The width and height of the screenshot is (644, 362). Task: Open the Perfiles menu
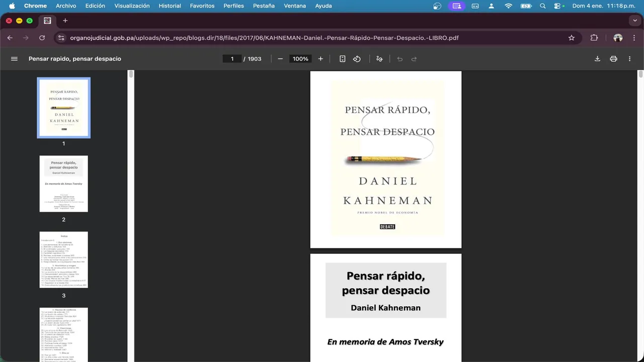click(233, 6)
